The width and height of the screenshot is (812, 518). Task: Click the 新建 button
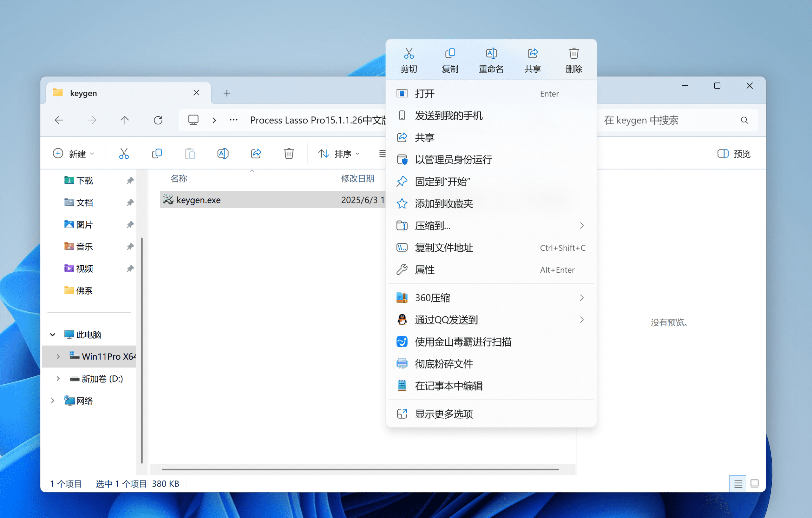pyautogui.click(x=73, y=154)
